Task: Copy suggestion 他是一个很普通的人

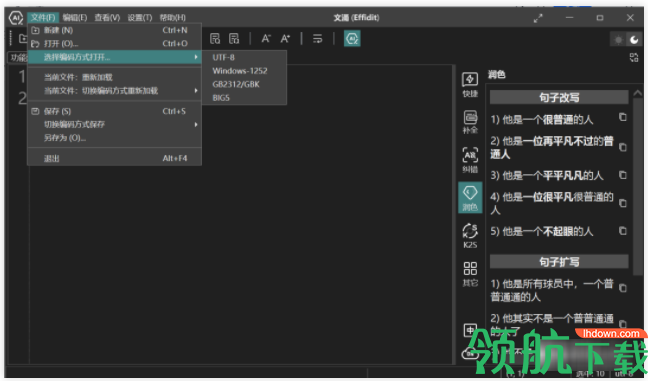Action: point(623,117)
